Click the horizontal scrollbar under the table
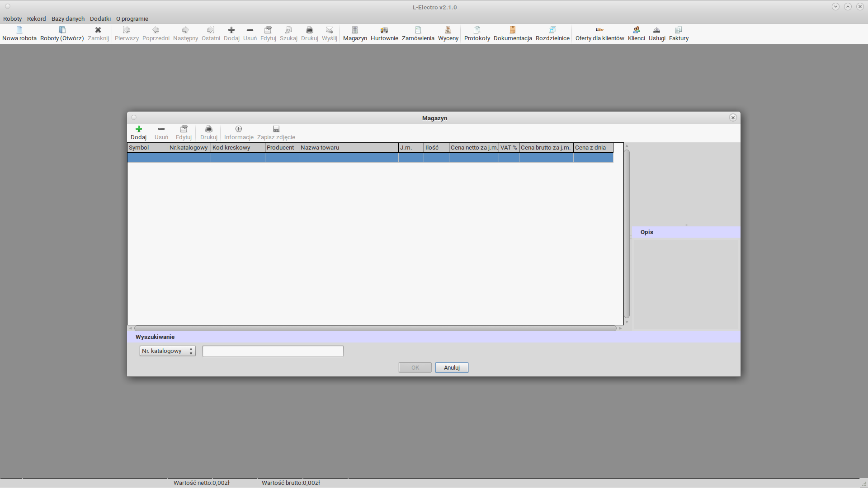Viewport: 868px width, 488px height. point(375,328)
